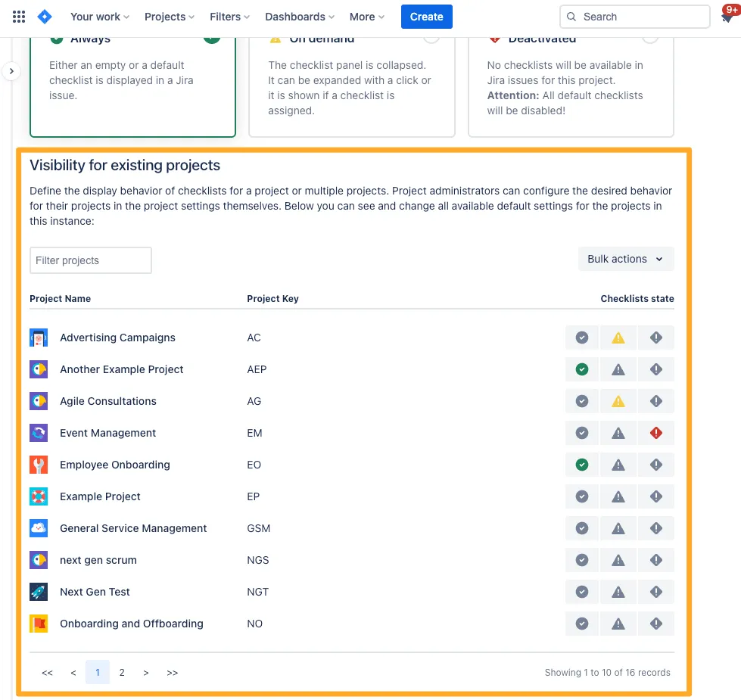Click the Onboarding and Offboarding flag avatar
Screen dimensions: 741x700
tap(39, 624)
